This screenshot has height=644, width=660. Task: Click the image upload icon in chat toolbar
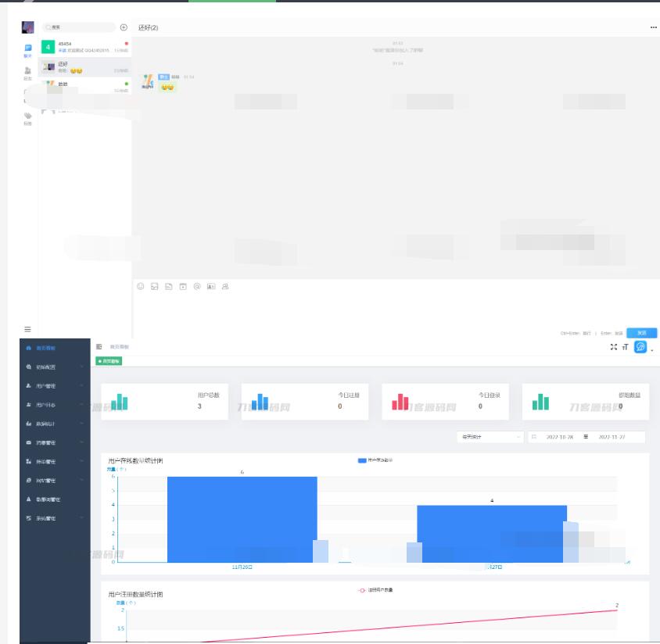pyautogui.click(x=155, y=287)
